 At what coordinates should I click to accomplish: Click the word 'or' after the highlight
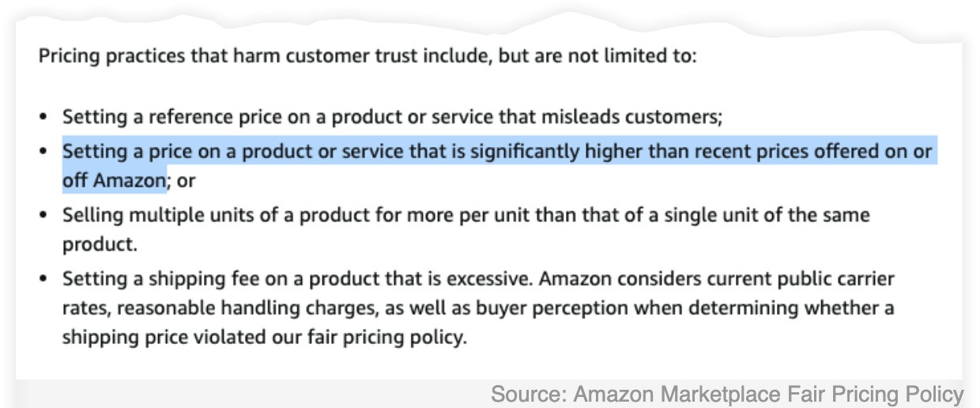(187, 181)
